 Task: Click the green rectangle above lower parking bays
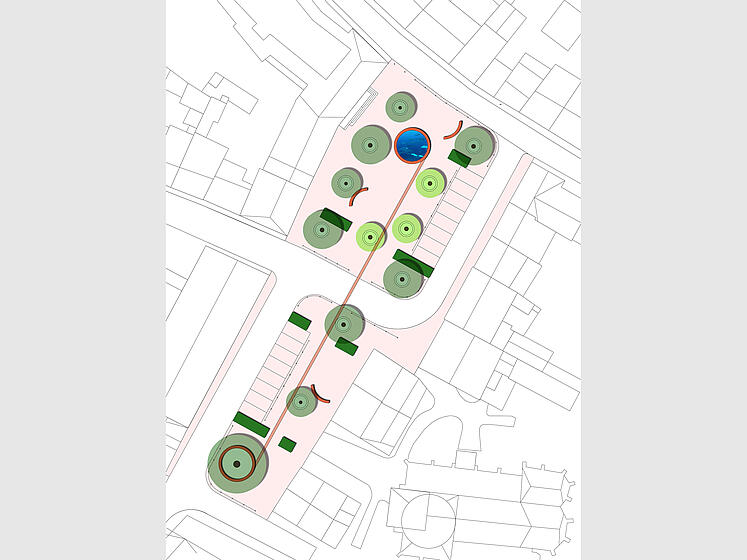pos(299,321)
